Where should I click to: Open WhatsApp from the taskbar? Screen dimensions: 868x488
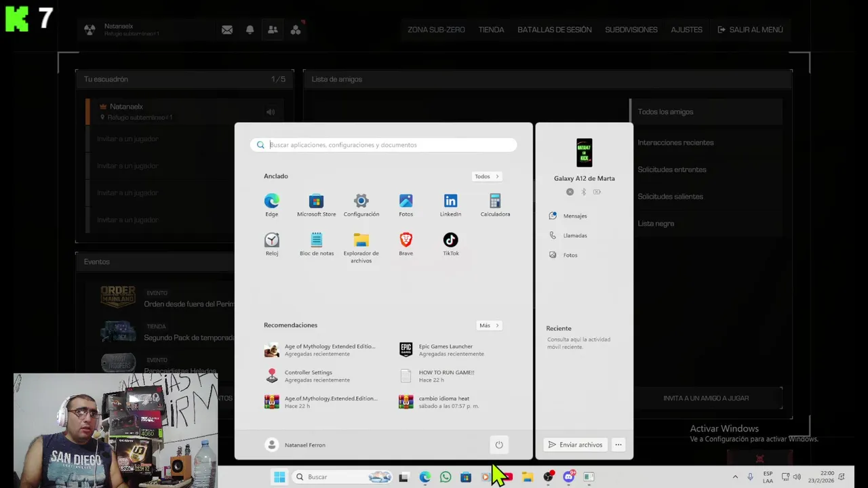[x=445, y=477]
